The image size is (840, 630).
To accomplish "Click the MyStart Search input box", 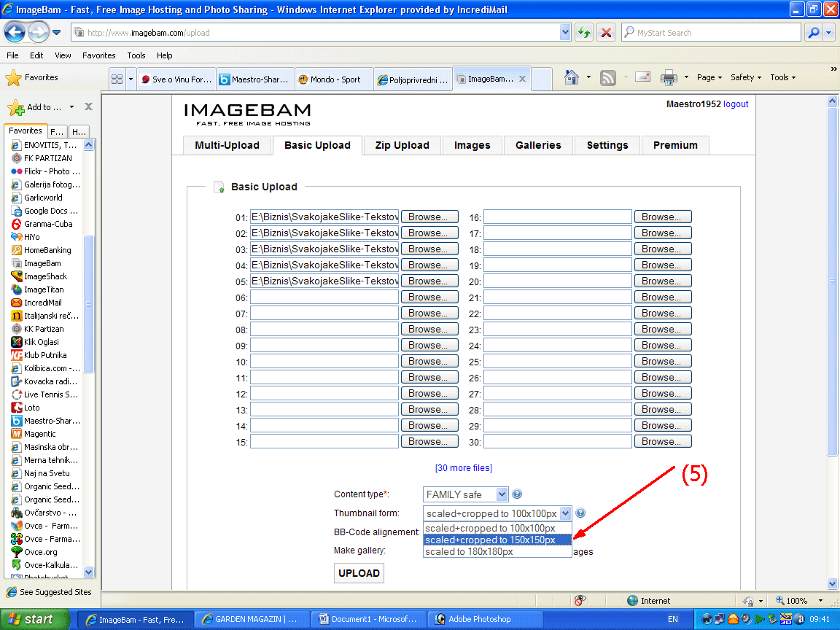I will coord(711,33).
